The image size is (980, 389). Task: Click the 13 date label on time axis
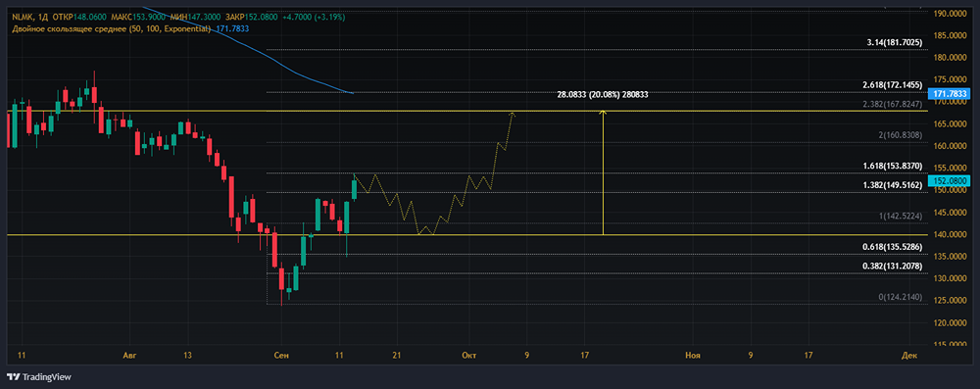click(188, 356)
